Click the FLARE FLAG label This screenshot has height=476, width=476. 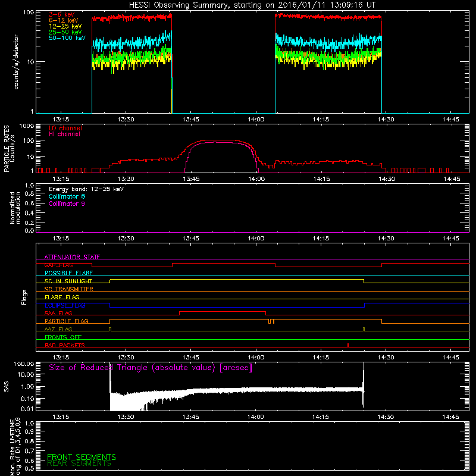(62, 297)
